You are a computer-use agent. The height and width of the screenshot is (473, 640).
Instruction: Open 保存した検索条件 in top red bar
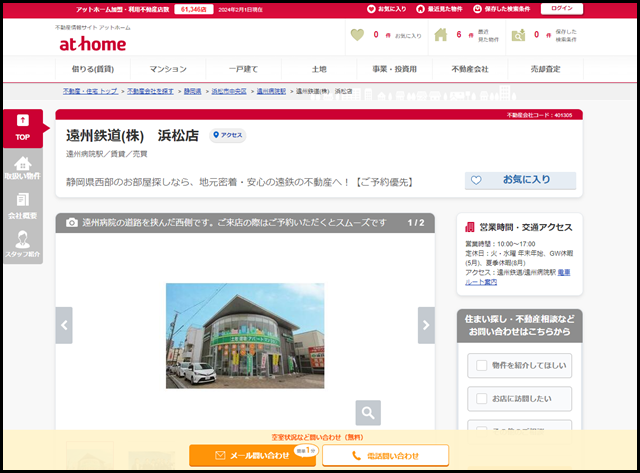pyautogui.click(x=502, y=9)
